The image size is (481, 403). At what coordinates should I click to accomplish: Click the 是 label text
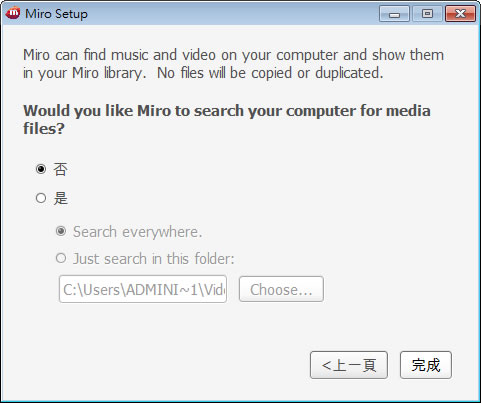click(61, 198)
